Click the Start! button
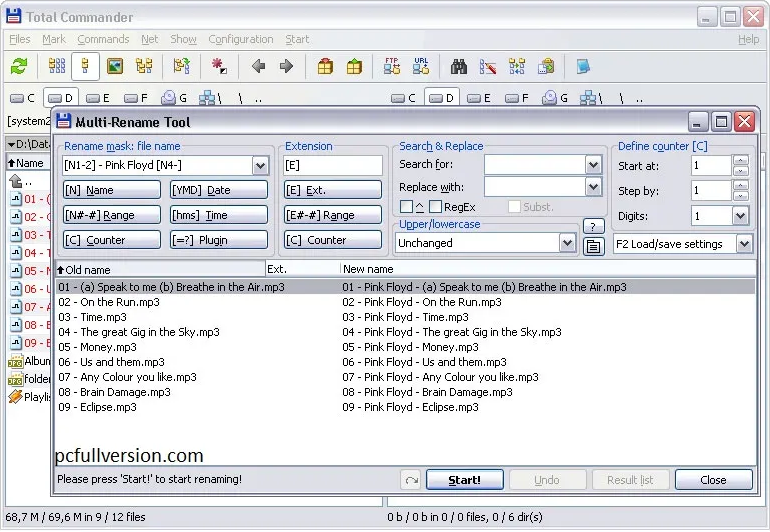 coord(465,480)
